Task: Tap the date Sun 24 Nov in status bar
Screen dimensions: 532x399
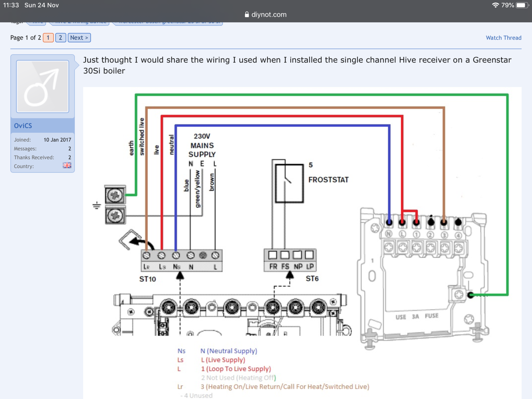Action: coord(42,5)
